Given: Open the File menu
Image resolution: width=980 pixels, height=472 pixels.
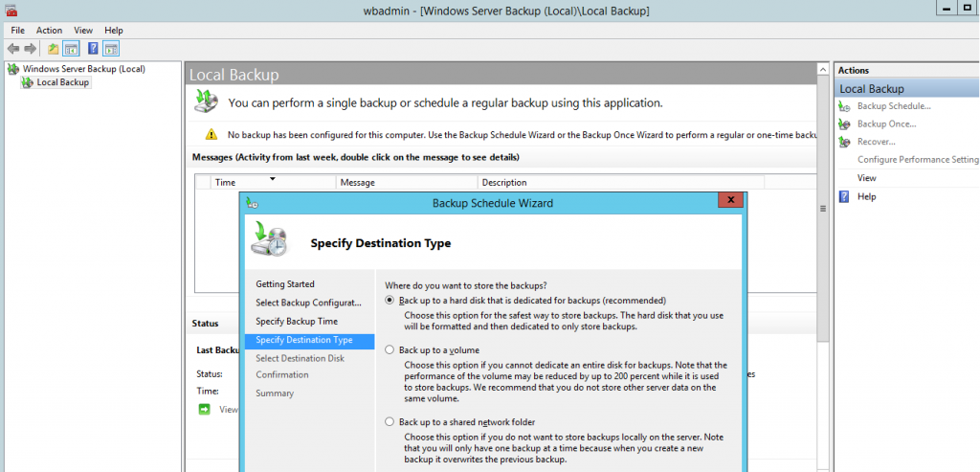Looking at the screenshot, I should pyautogui.click(x=17, y=30).
